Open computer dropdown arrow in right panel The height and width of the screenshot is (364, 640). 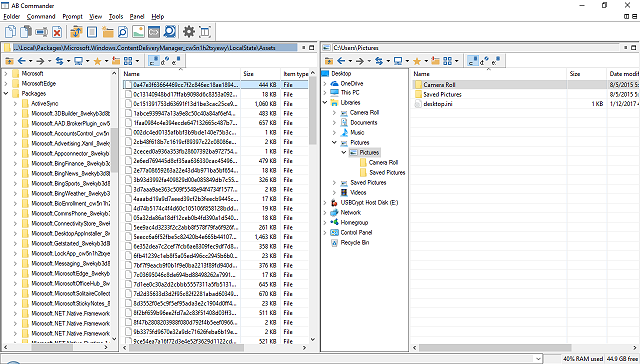coord(407,62)
